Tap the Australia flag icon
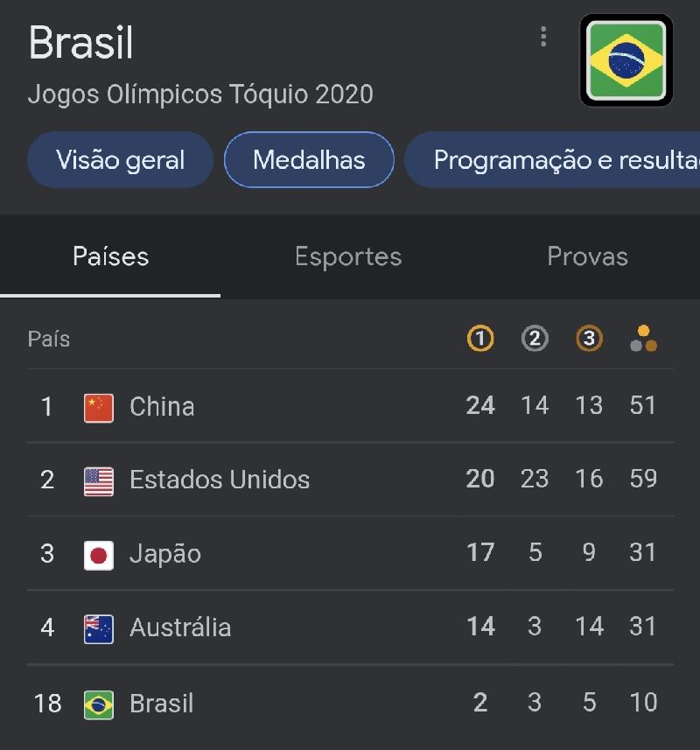This screenshot has height=750, width=700. click(x=99, y=629)
